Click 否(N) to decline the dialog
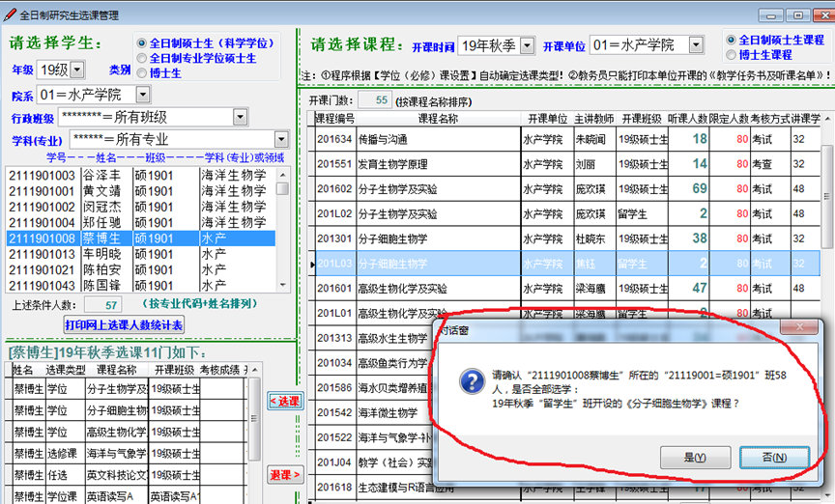Viewport: 835px width, 504px height. (774, 457)
